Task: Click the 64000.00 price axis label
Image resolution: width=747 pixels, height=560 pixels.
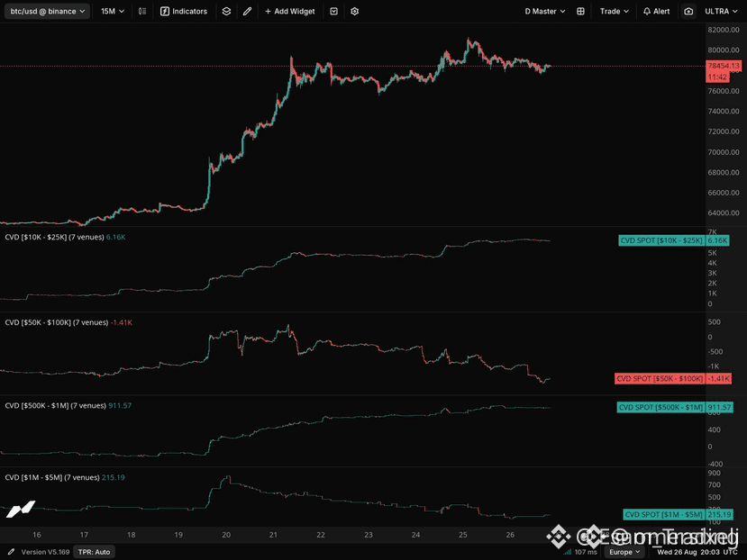Action: 724,212
